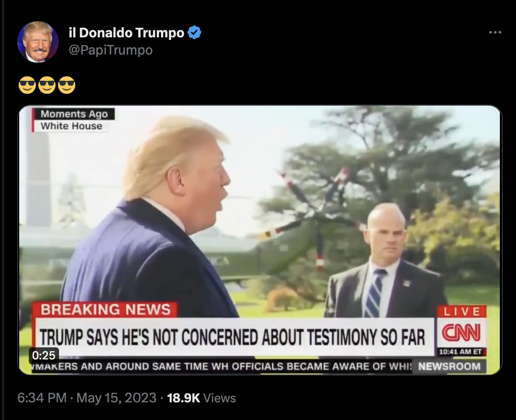
Task: Click the 0:25 video duration badge
Action: coord(44,355)
